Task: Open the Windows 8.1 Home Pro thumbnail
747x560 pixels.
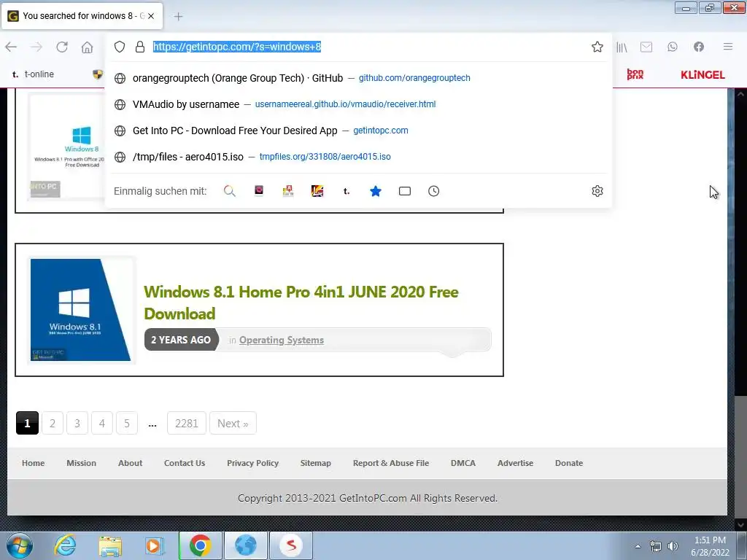Action: click(81, 310)
